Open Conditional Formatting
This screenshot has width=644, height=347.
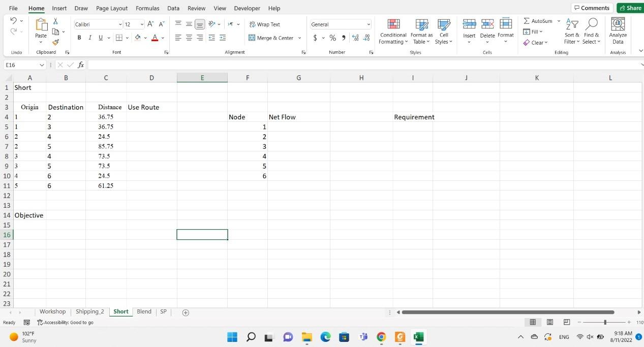click(393, 31)
